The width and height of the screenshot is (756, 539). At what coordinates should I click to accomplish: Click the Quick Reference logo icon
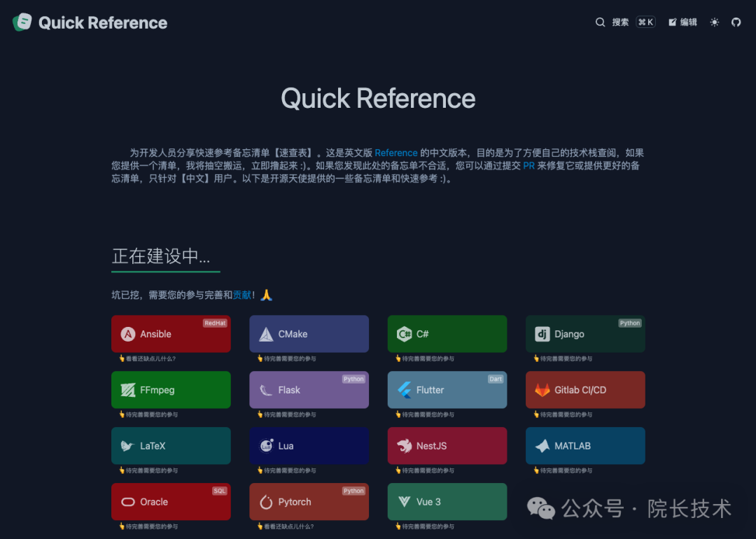coord(22,22)
